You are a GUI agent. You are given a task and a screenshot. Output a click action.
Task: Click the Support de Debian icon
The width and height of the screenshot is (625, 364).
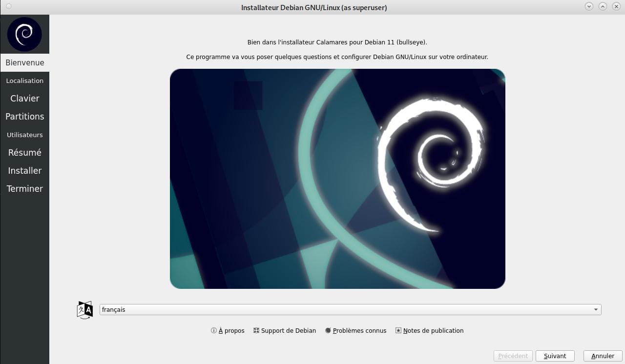coord(256,330)
